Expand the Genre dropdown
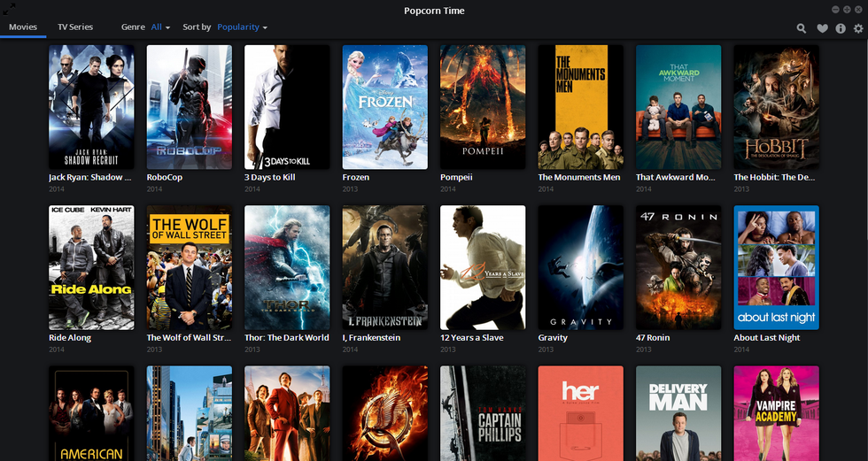Image resolution: width=868 pixels, height=461 pixels. pyautogui.click(x=160, y=27)
